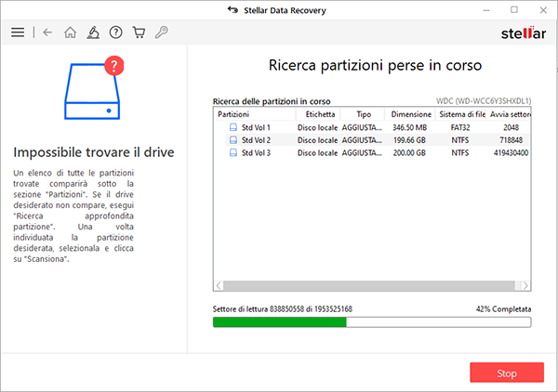
Task: Click the scroll right arrow of partition list
Action: (x=525, y=285)
